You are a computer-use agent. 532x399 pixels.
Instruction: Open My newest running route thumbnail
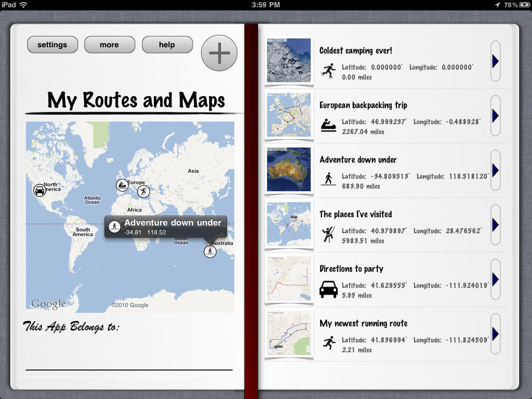289,333
